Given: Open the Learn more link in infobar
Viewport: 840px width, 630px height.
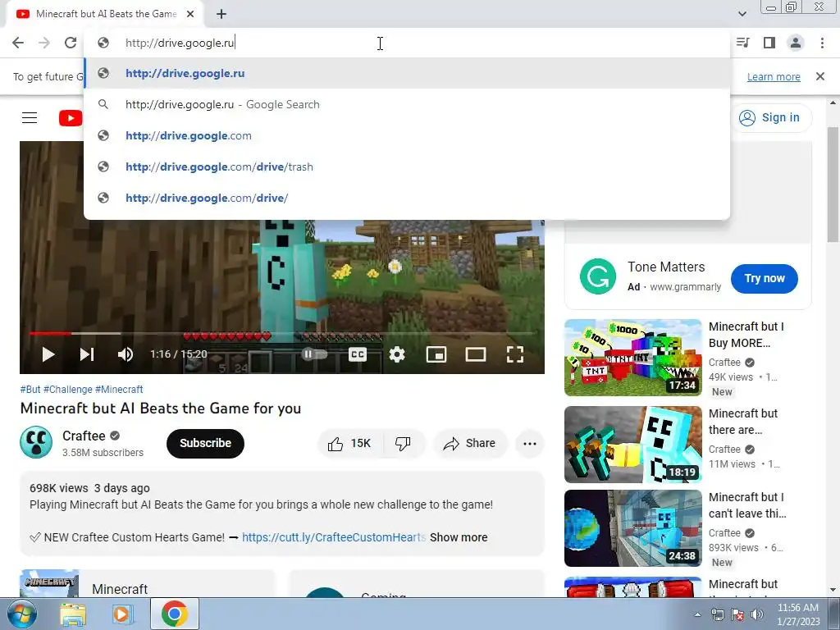Looking at the screenshot, I should click(774, 76).
